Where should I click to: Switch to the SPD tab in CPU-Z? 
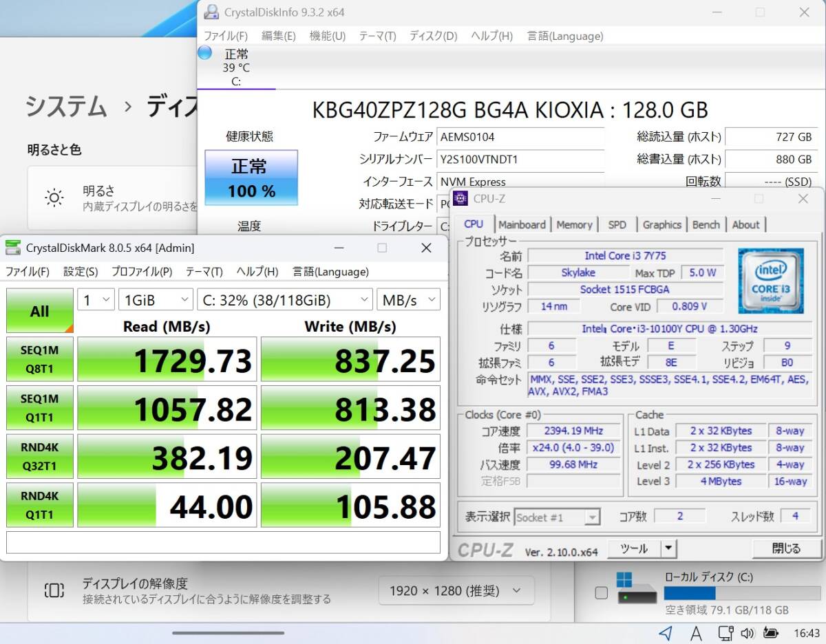point(617,224)
